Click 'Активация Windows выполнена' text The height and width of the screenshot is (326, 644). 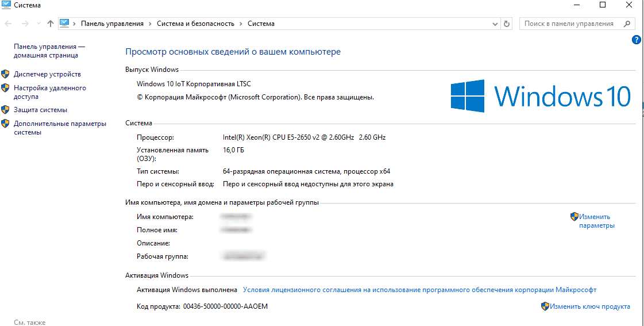pos(187,290)
